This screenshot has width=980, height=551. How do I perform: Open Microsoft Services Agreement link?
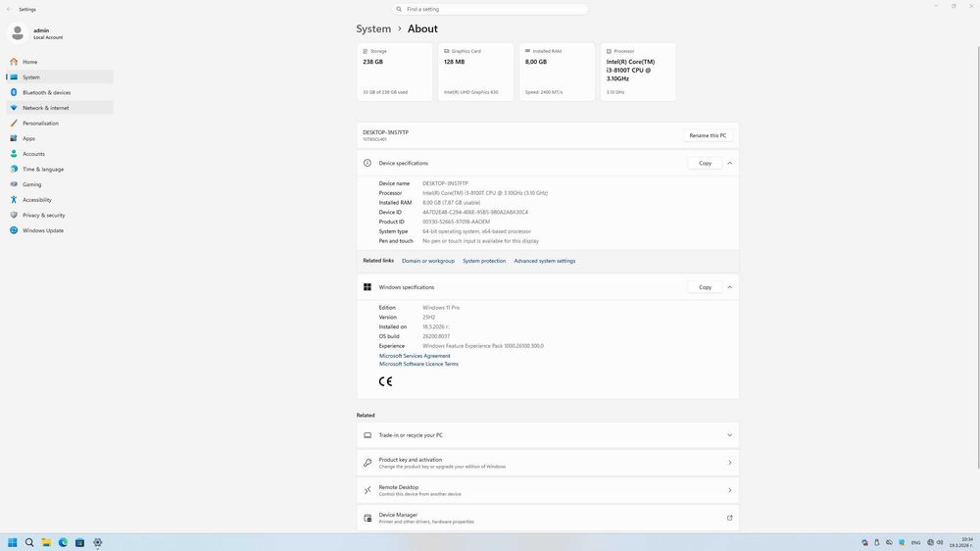[415, 356]
